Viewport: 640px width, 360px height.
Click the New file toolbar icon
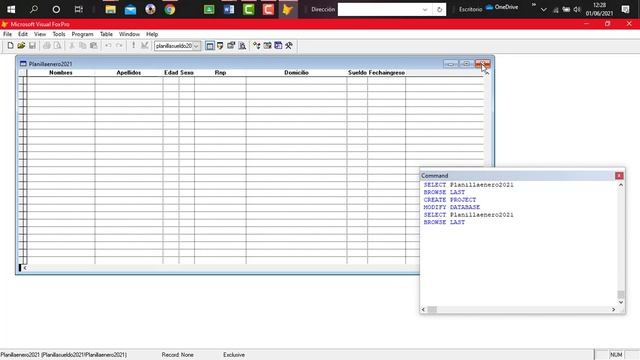tap(11, 46)
